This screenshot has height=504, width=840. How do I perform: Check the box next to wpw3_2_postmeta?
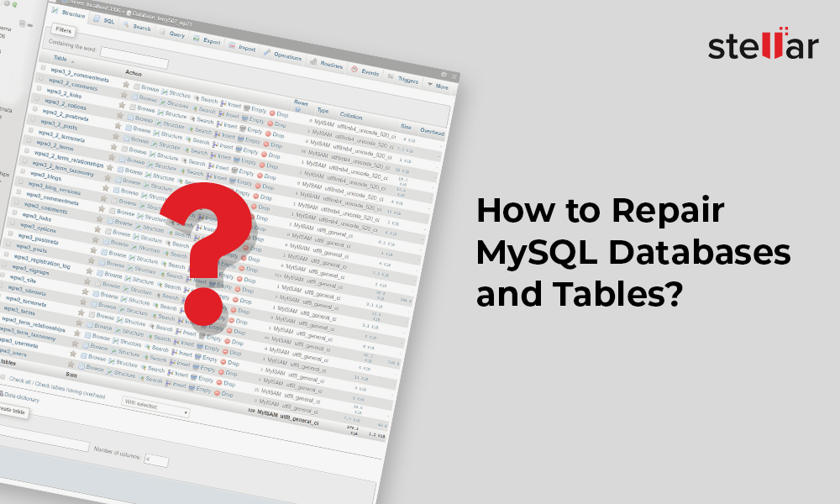coord(34,108)
